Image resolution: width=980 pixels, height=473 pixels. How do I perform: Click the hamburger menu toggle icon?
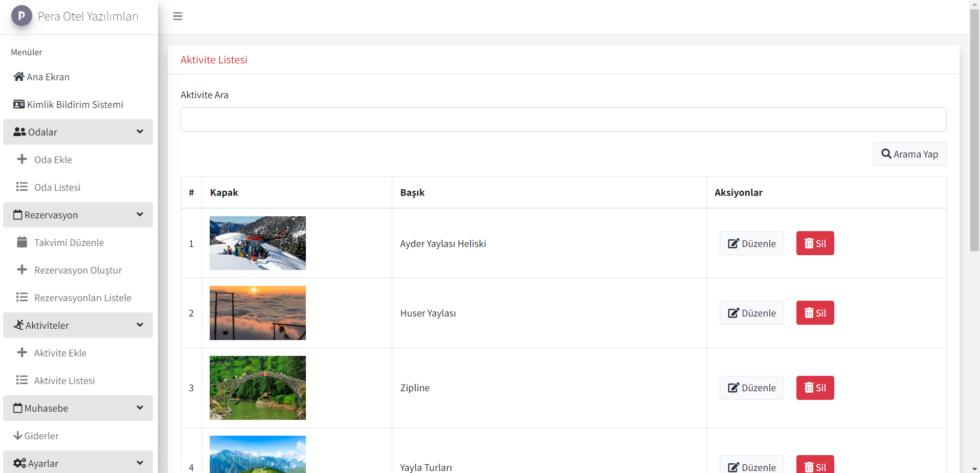coord(177,16)
